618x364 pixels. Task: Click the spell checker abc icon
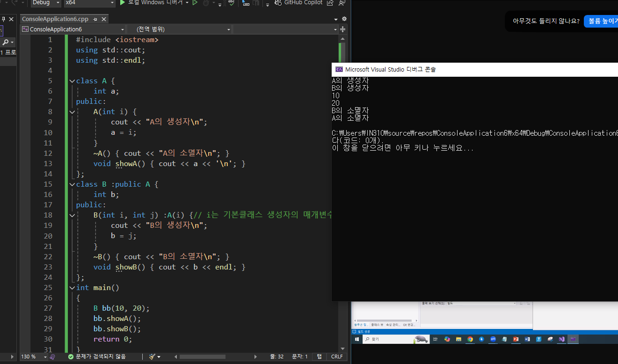[x=231, y=3]
